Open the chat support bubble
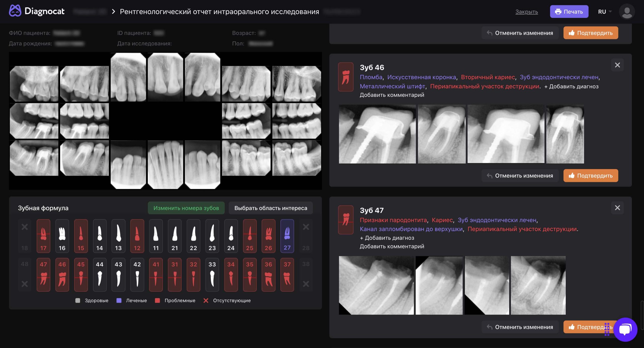The height and width of the screenshot is (348, 644). (x=625, y=329)
